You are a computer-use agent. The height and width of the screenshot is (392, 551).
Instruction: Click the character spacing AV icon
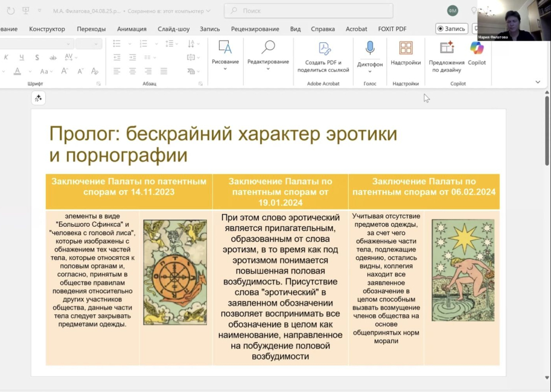click(69, 57)
